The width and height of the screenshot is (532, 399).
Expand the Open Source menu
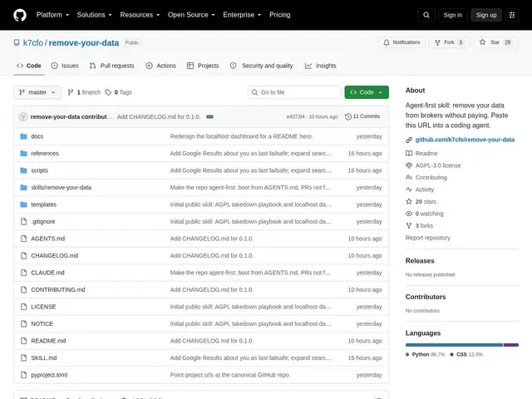191,15
